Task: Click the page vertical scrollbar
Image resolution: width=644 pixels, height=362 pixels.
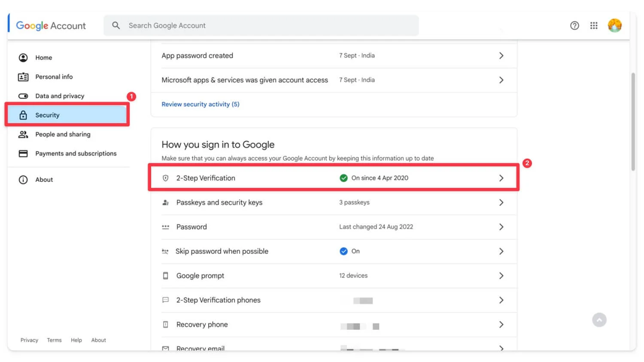Action: click(x=633, y=122)
